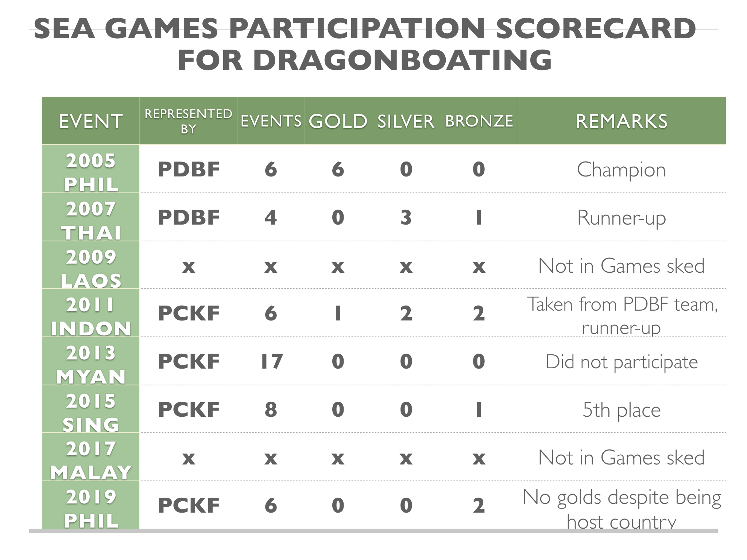Select the 2013 MYAN row label
Viewport: 747px width, 560px height.
91,364
